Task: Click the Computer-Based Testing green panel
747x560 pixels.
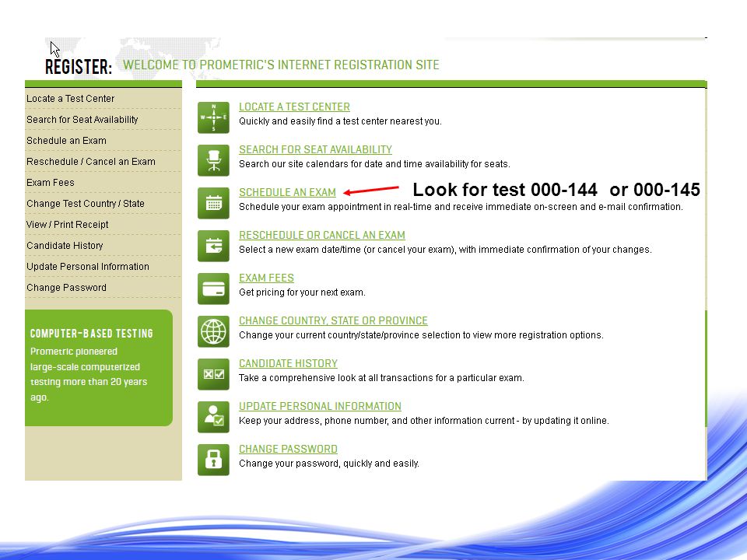Action: [x=99, y=368]
